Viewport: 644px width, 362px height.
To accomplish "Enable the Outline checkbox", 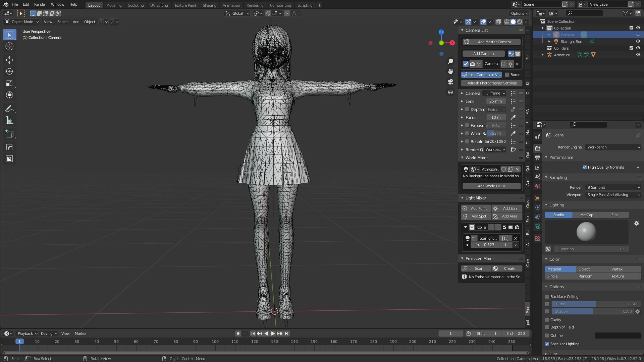I will pyautogui.click(x=547, y=336).
